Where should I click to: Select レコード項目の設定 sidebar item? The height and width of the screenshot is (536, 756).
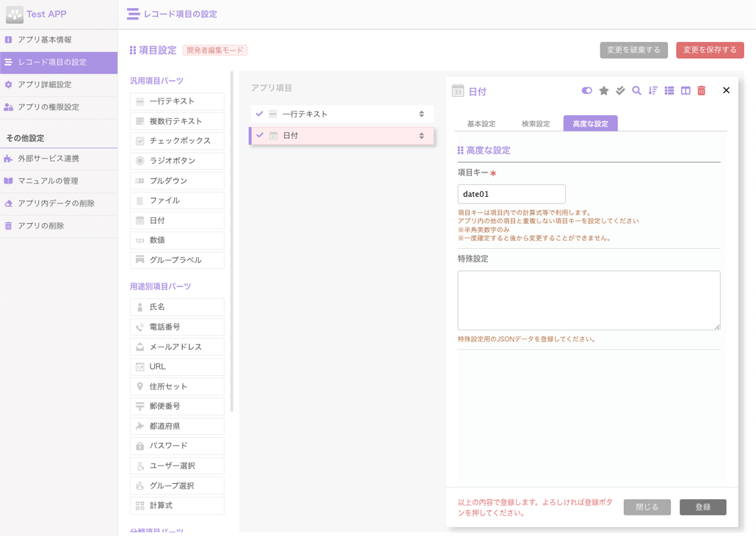[x=59, y=62]
